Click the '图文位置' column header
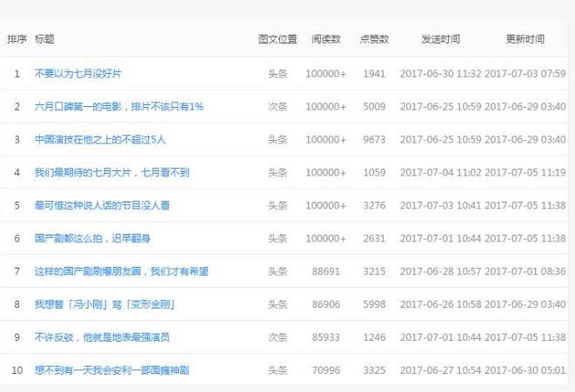This screenshot has height=392, width=575. click(277, 39)
